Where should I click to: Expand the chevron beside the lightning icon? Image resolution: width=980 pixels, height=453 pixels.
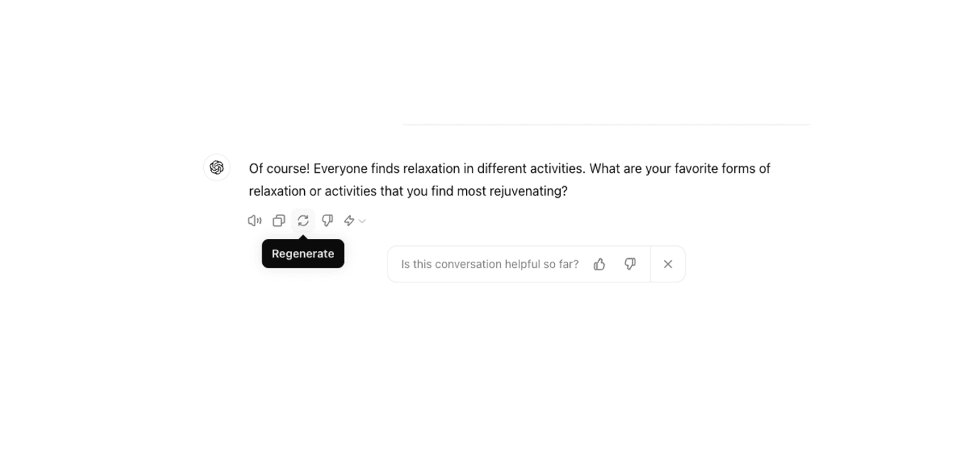point(362,221)
